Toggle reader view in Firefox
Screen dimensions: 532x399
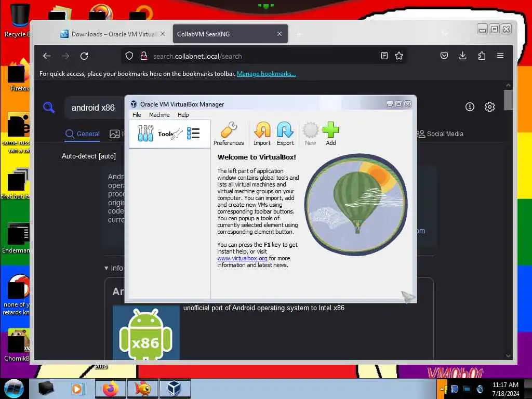384,56
